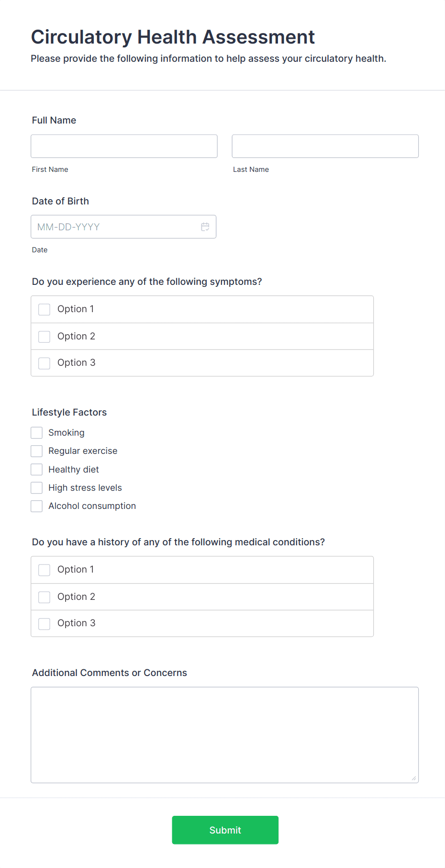Click the textarea resize handle
Screen dimensions: 445x868
pyautogui.click(x=413, y=778)
